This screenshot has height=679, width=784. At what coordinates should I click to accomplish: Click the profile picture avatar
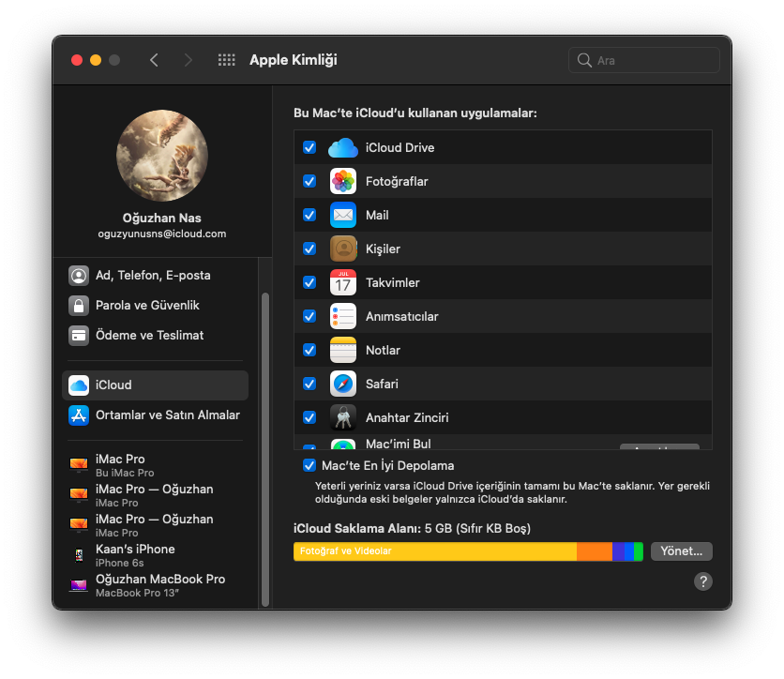(x=162, y=156)
